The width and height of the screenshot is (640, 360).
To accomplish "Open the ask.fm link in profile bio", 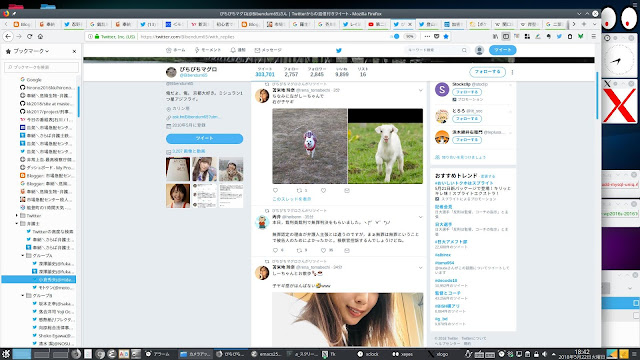I will (196, 117).
